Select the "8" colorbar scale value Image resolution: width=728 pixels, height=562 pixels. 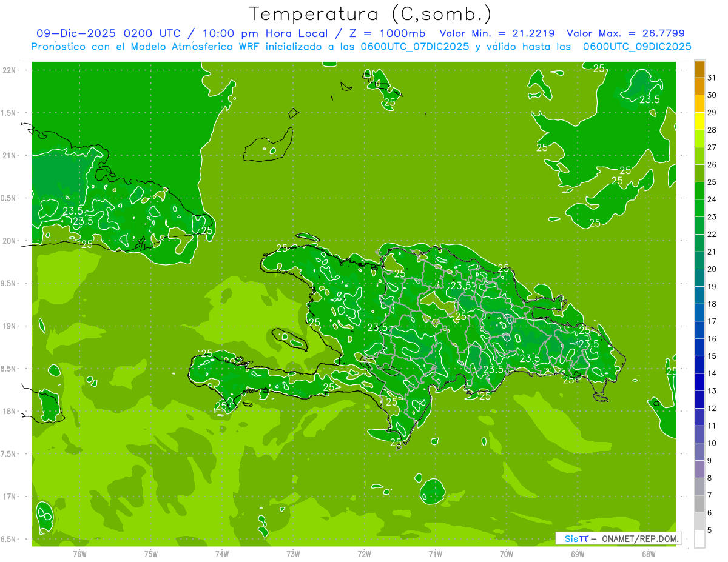pyautogui.click(x=710, y=478)
